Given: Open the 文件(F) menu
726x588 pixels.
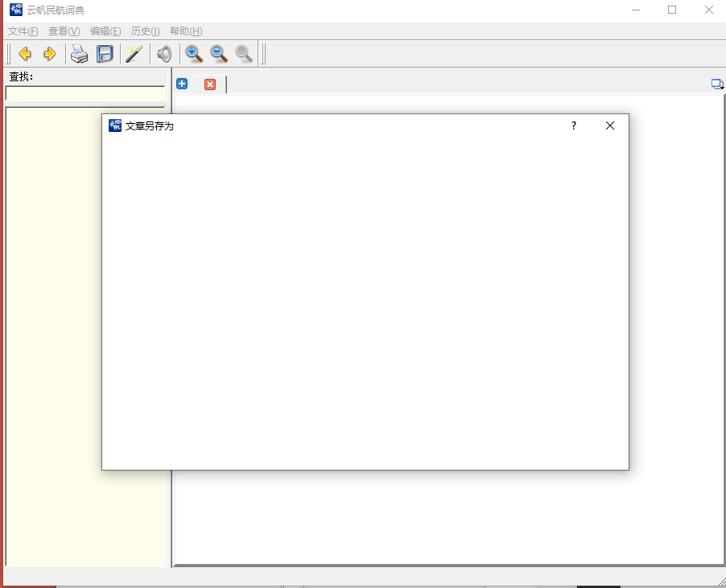Looking at the screenshot, I should (x=23, y=31).
